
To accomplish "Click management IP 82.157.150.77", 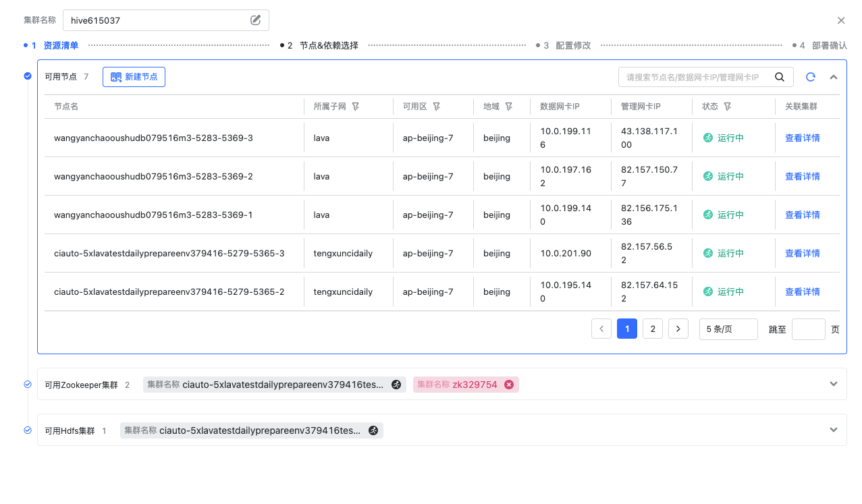I will [x=649, y=176].
